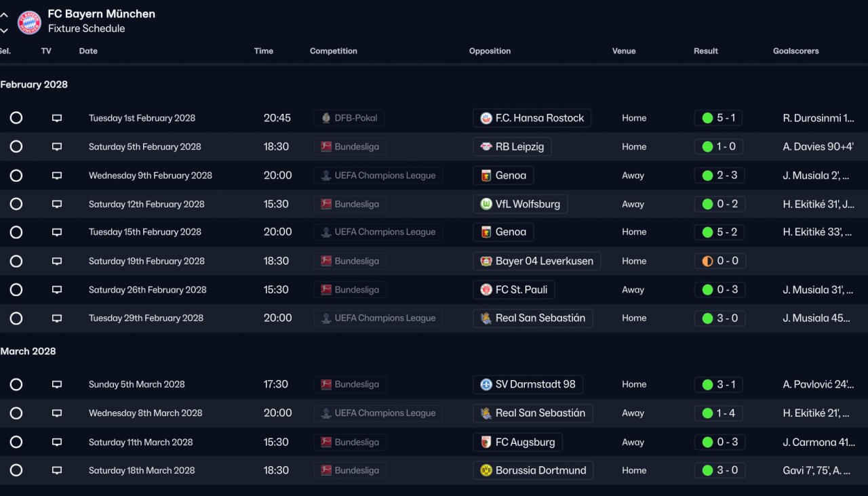Open the TV icon for Tuesday 29th February 2028
The image size is (868, 496).
[x=57, y=318]
